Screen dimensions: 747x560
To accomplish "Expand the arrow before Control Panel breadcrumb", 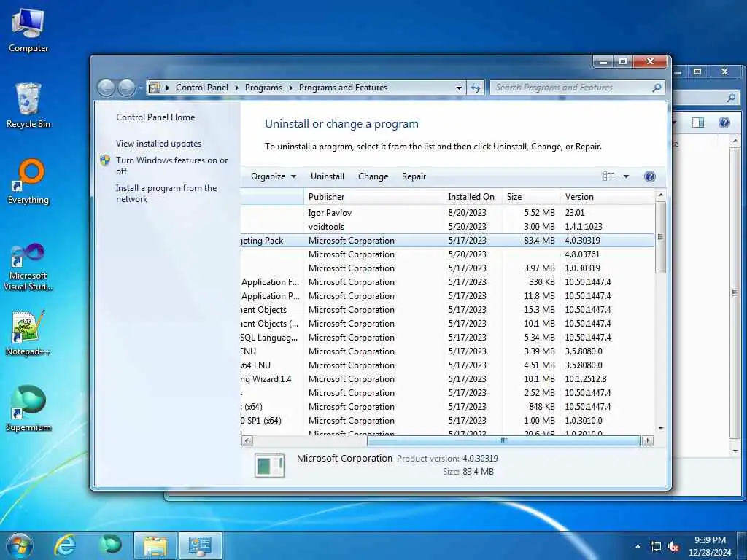I will (168, 87).
